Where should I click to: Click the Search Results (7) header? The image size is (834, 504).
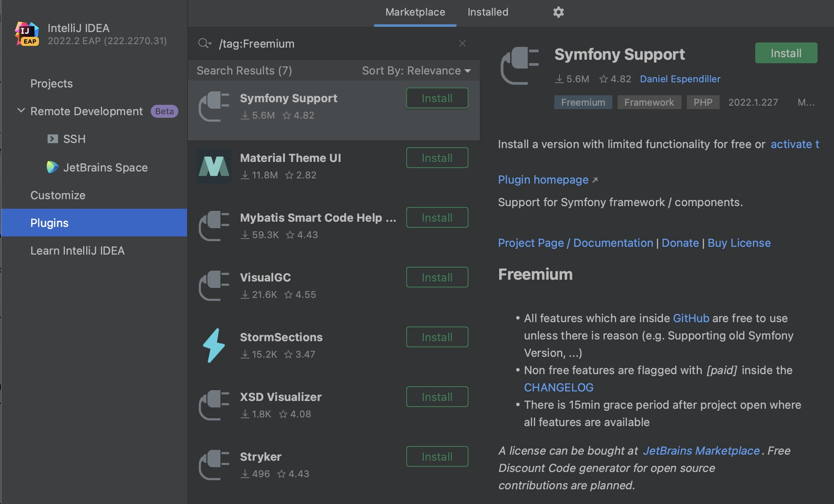point(244,71)
